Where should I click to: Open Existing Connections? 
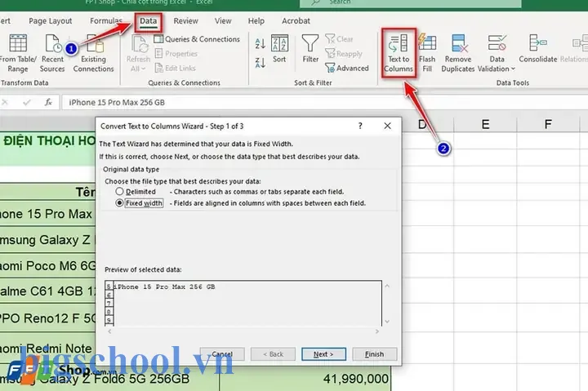(x=93, y=54)
